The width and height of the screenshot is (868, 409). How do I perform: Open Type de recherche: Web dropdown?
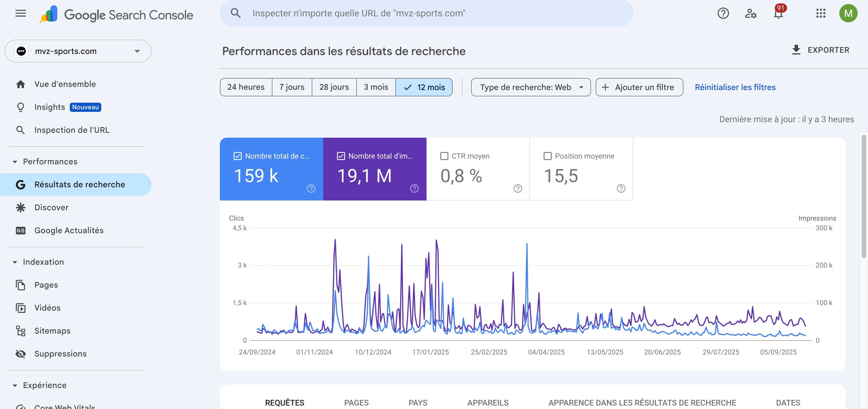[x=530, y=87]
